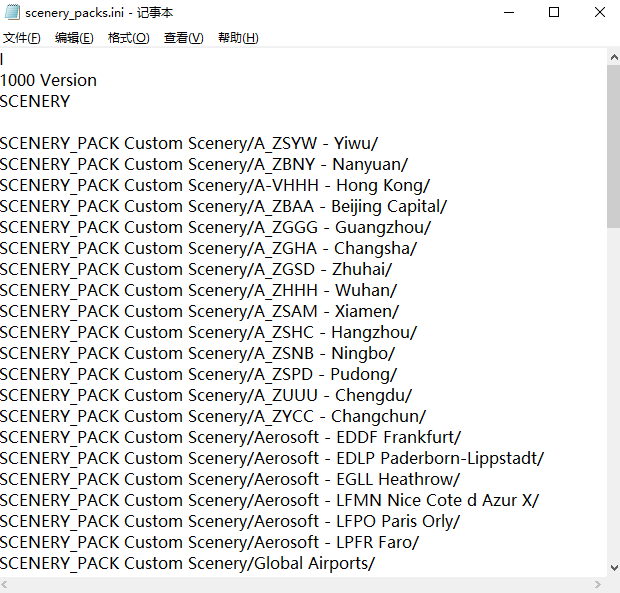Click the 'Aerosoft - LPFR Faro/' line
Image resolution: width=620 pixels, height=593 pixels.
pyautogui.click(x=210, y=542)
